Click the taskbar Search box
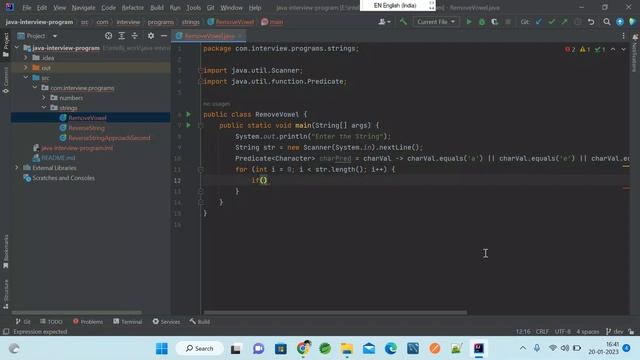This screenshot has width=640, height=360. pyautogui.click(x=200, y=349)
